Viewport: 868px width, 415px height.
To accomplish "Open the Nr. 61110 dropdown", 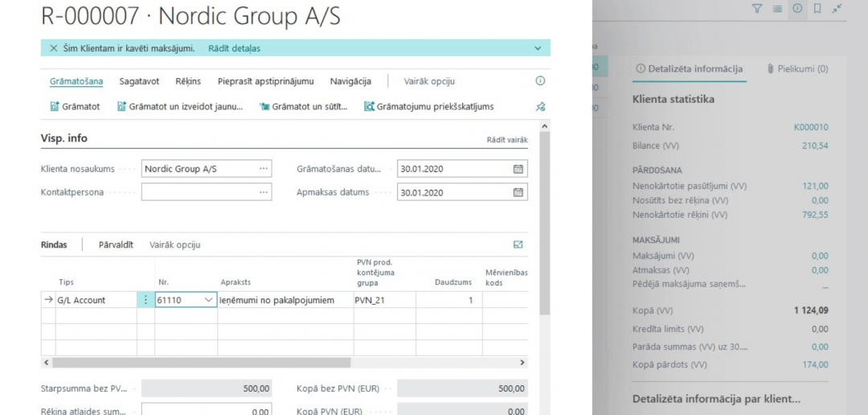I will (209, 300).
